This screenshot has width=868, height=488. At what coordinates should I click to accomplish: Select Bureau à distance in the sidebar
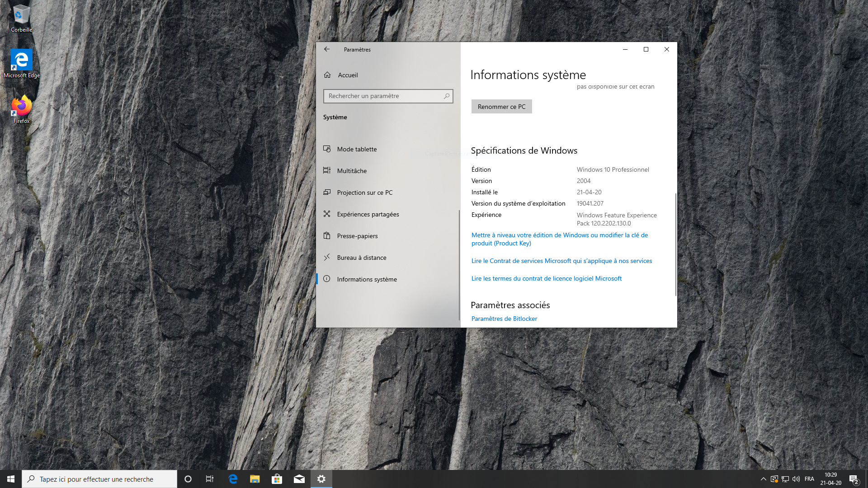(x=361, y=258)
